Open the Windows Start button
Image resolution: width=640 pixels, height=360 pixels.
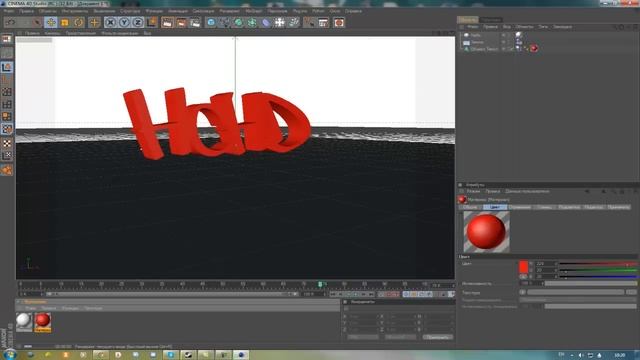point(10,355)
